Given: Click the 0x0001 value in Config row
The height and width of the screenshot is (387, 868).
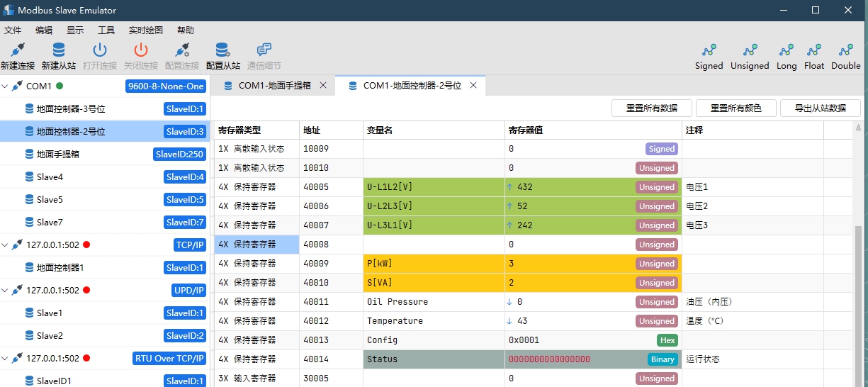Looking at the screenshot, I should pos(524,340).
